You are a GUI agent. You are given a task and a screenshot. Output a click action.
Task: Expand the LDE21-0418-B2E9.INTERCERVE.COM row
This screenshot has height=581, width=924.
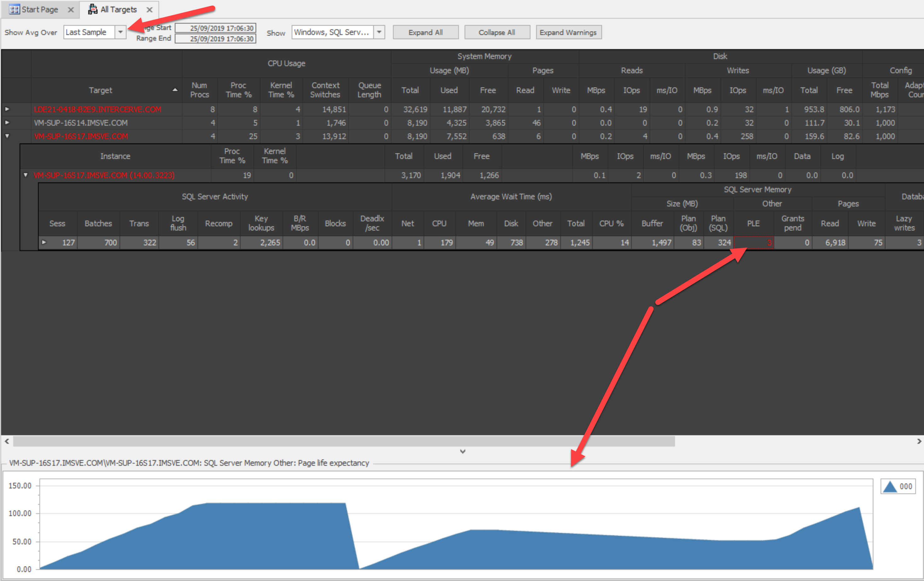coord(7,109)
